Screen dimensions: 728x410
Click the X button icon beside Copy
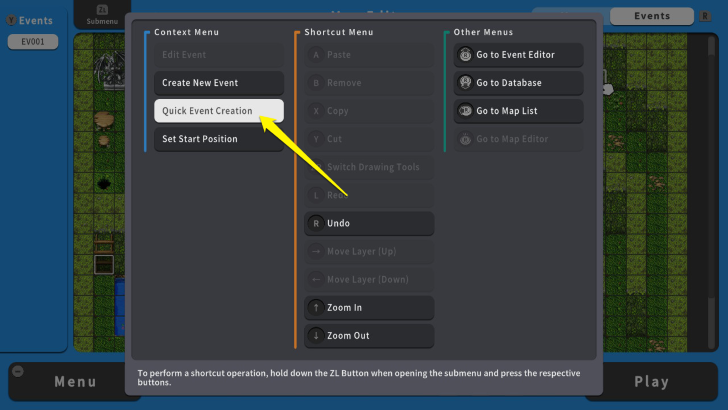pyautogui.click(x=316, y=111)
